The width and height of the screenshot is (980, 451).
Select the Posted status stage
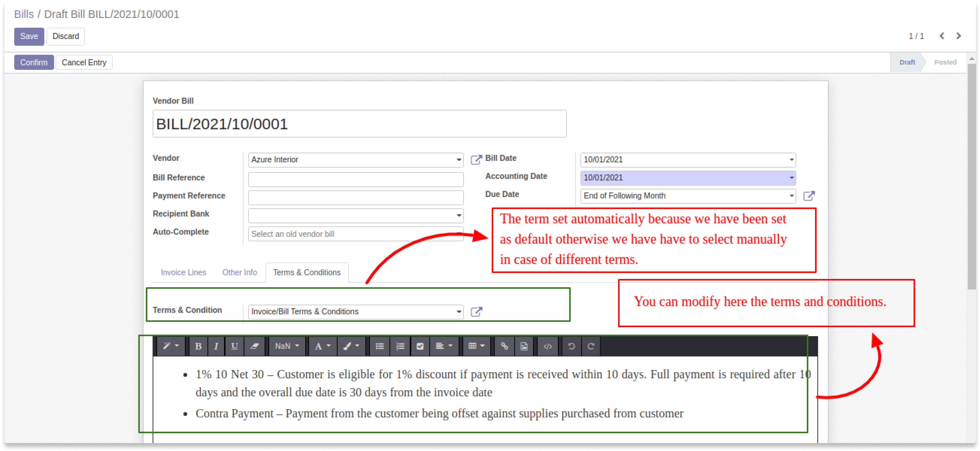coord(945,62)
